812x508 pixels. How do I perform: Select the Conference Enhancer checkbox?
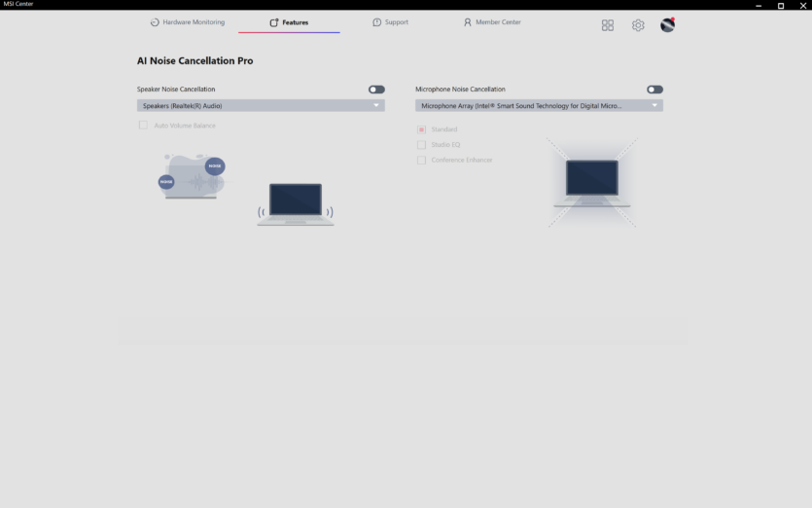coord(421,161)
